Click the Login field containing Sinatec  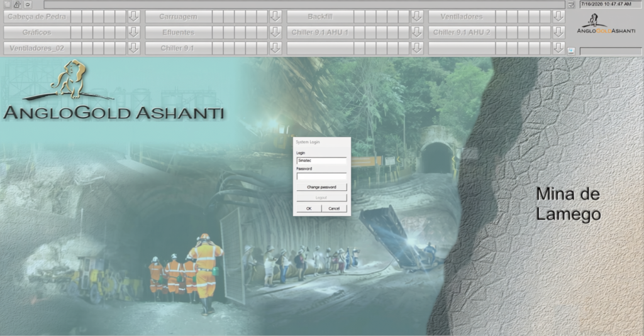point(321,160)
